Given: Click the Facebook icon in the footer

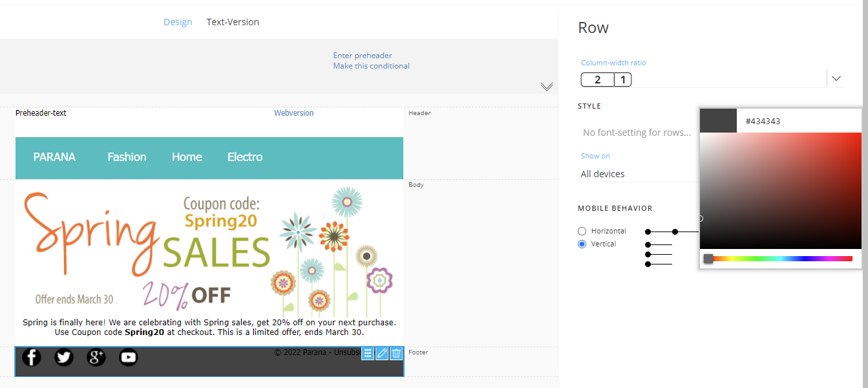Looking at the screenshot, I should (x=32, y=357).
